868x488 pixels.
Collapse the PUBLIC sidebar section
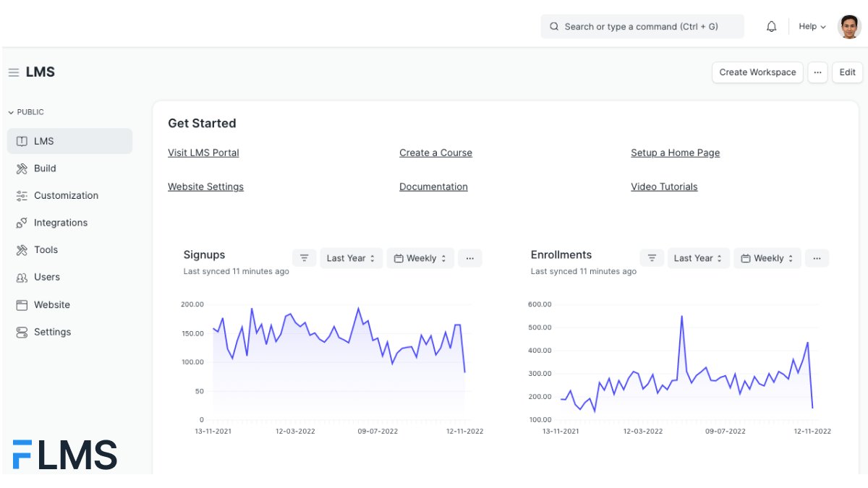coord(26,112)
